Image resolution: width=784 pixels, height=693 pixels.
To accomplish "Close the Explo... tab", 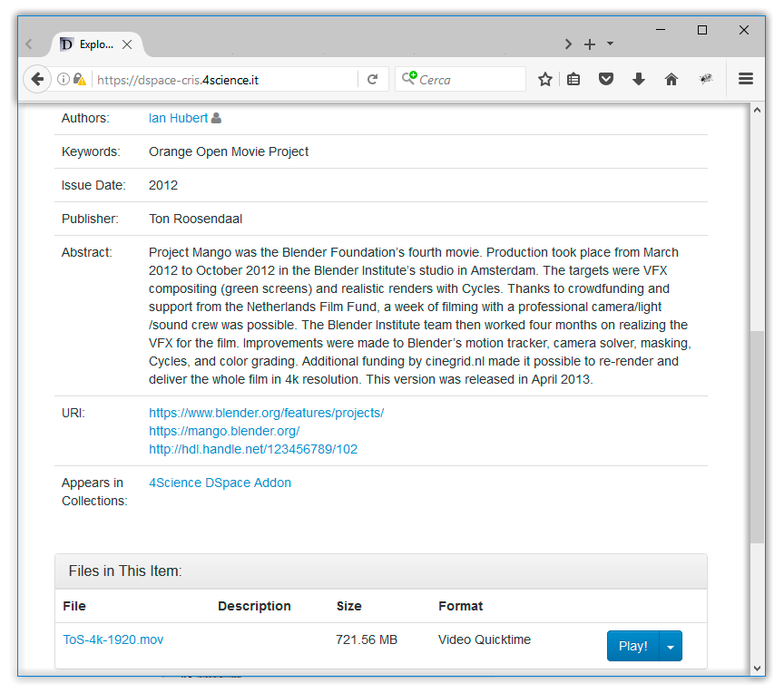I will point(127,44).
